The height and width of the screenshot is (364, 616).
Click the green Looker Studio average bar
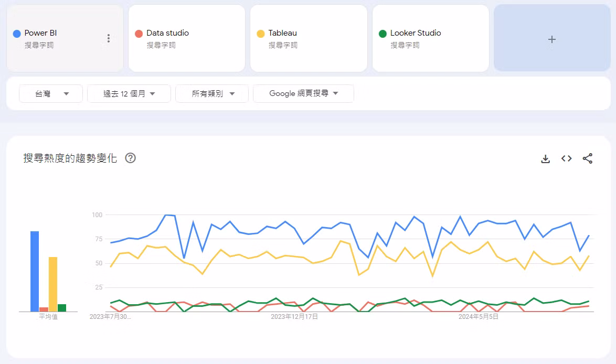62,308
